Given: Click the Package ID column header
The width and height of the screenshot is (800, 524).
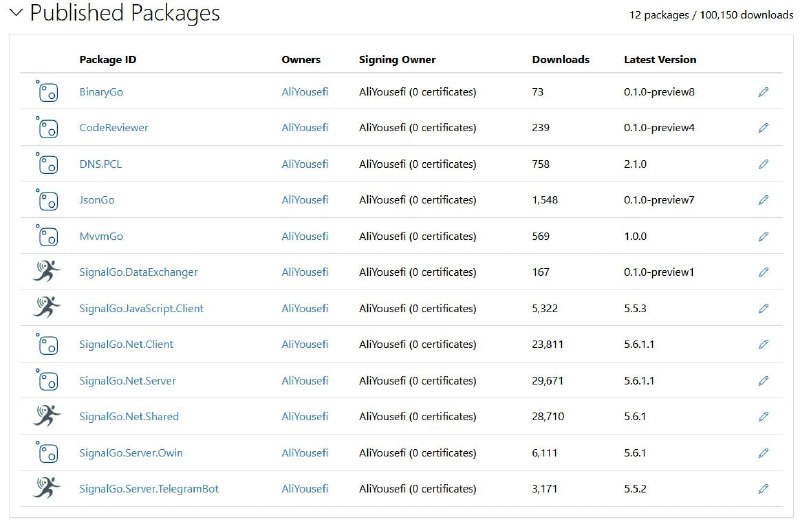Looking at the screenshot, I should pyautogui.click(x=108, y=59).
